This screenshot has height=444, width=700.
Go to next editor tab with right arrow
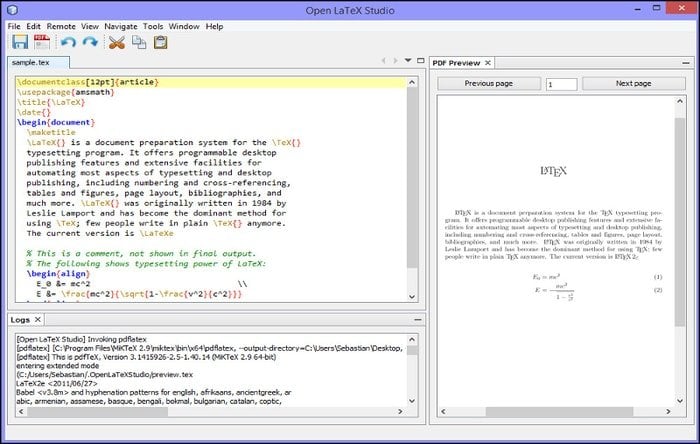coord(395,61)
